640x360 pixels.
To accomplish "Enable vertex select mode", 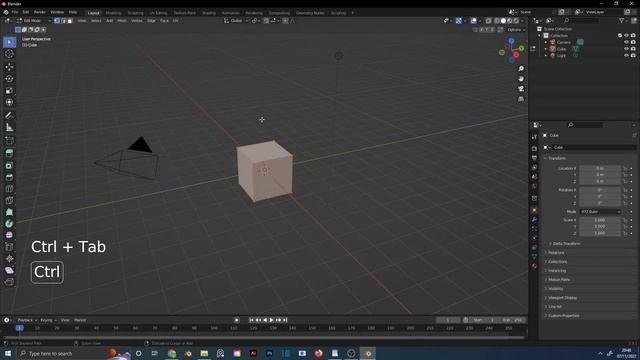I will click(x=57, y=21).
